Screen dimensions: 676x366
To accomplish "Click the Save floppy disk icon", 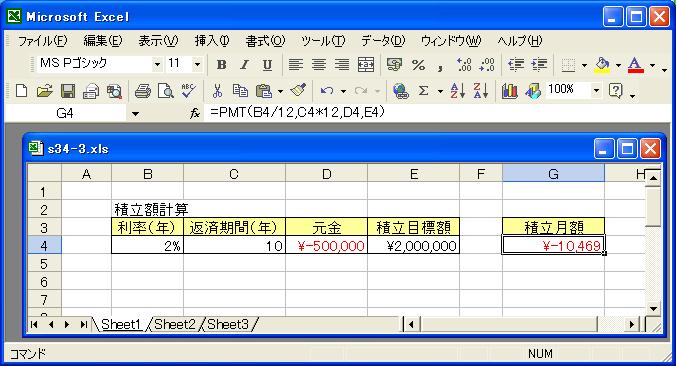I will 68,91.
